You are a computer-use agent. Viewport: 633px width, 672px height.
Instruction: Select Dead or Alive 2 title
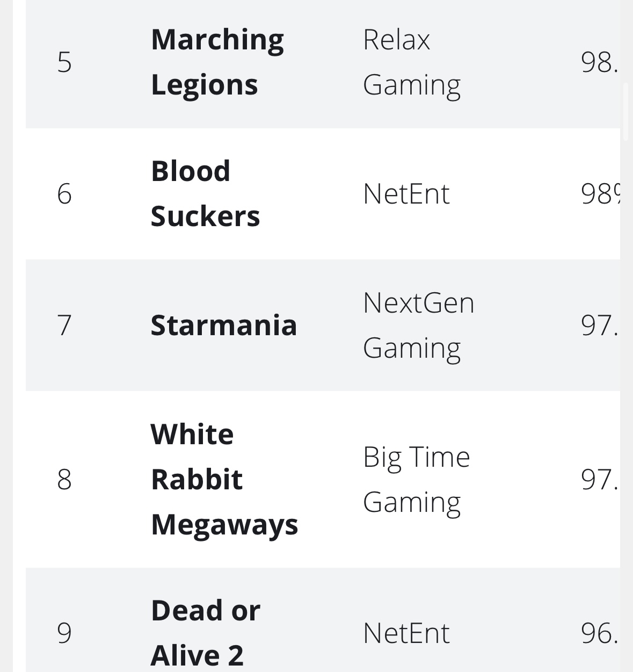[206, 633]
